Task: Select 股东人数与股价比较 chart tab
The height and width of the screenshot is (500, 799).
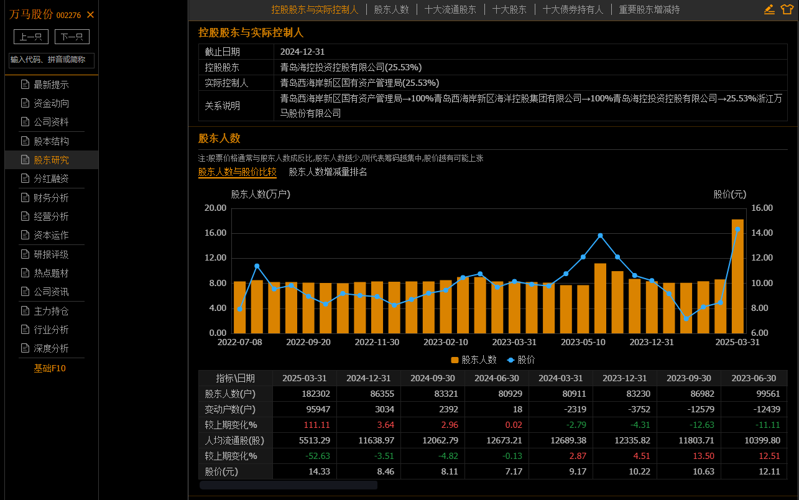Action: tap(237, 172)
